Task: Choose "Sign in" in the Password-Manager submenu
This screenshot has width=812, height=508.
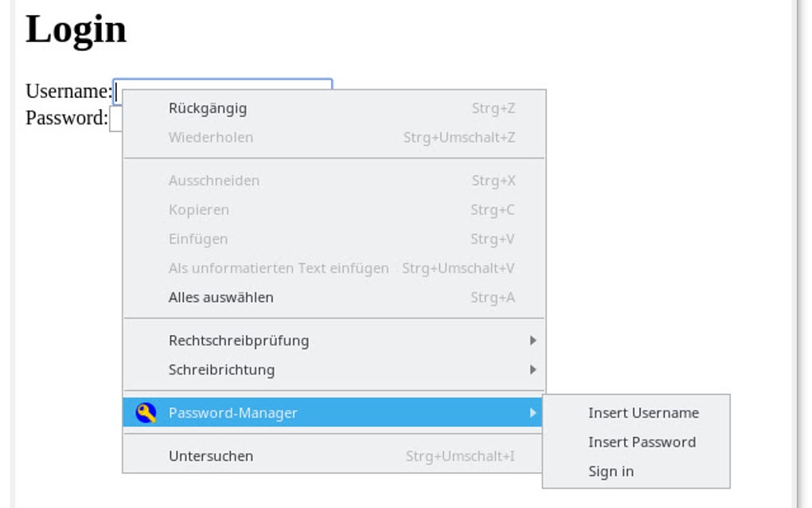Action: click(611, 471)
